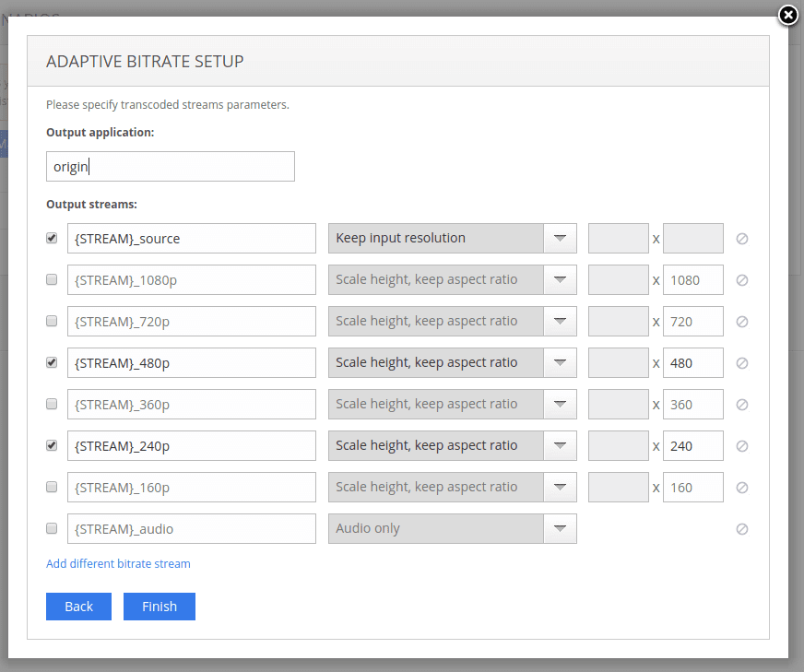804x672 pixels.
Task: Click the remove icon for {STREAM}_240p row
Action: [741, 445]
